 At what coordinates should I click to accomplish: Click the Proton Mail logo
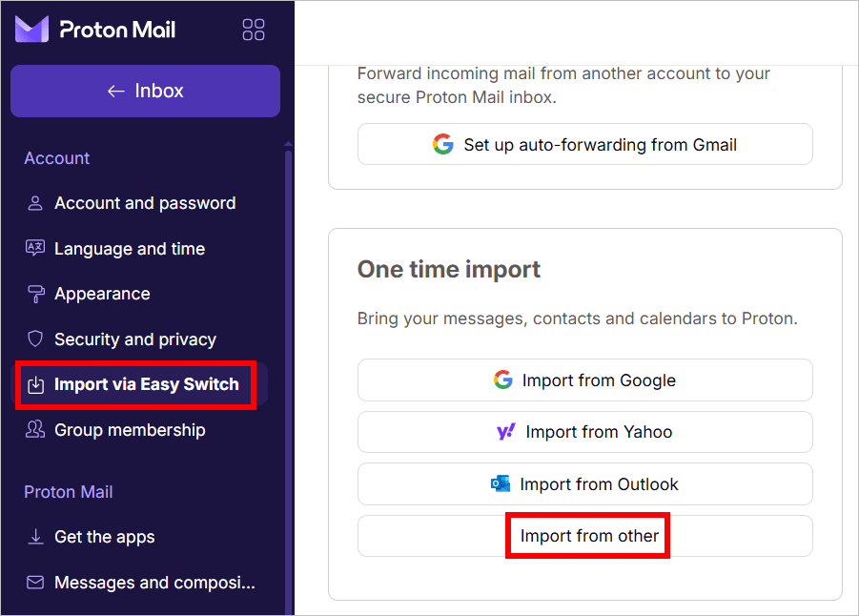point(31,29)
